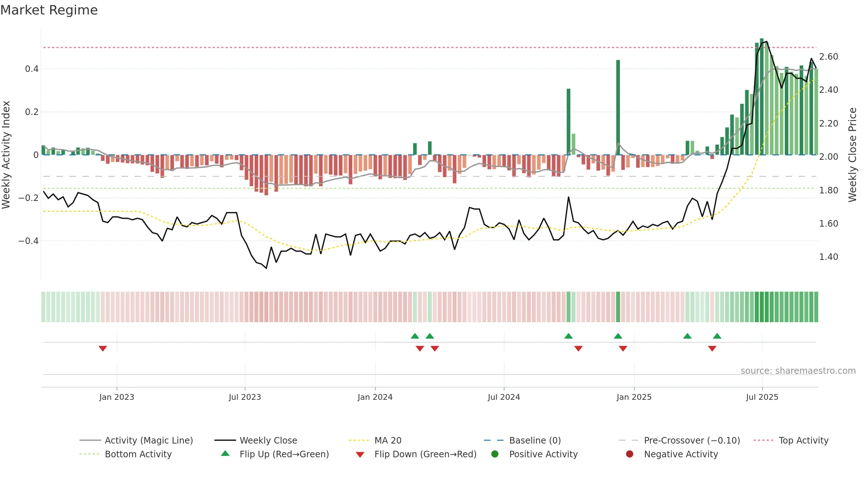Click the 0.4 activity axis tick label
The image size is (868, 488).
click(x=32, y=69)
